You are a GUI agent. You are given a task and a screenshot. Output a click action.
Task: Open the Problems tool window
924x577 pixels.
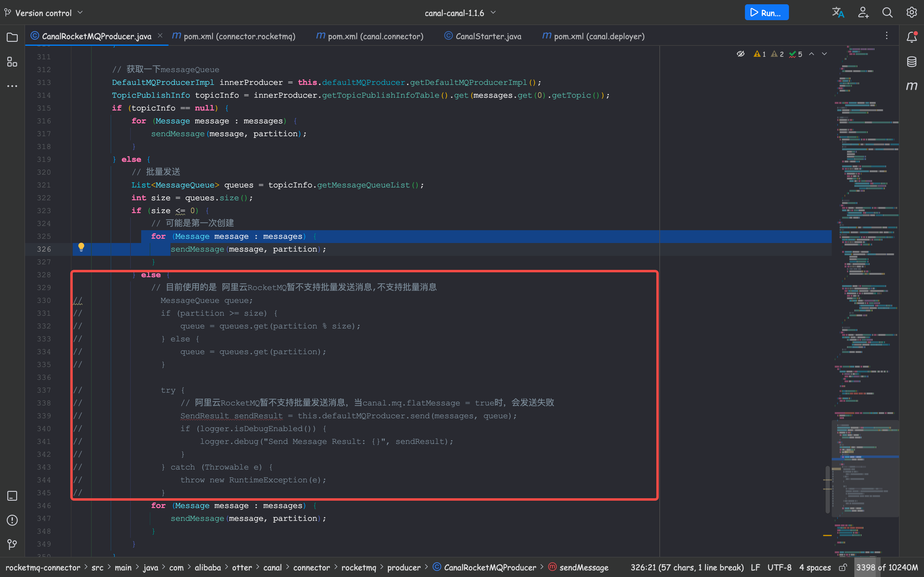(x=12, y=520)
